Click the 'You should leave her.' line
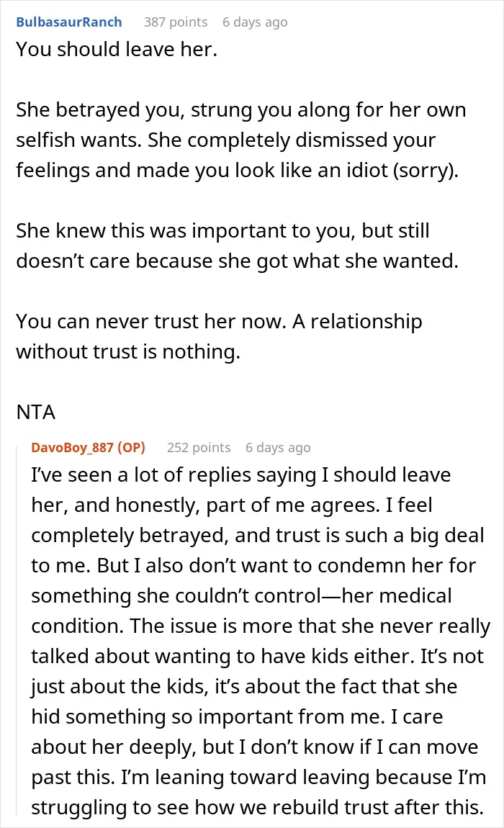Image resolution: width=504 pixels, height=828 pixels. [x=117, y=50]
